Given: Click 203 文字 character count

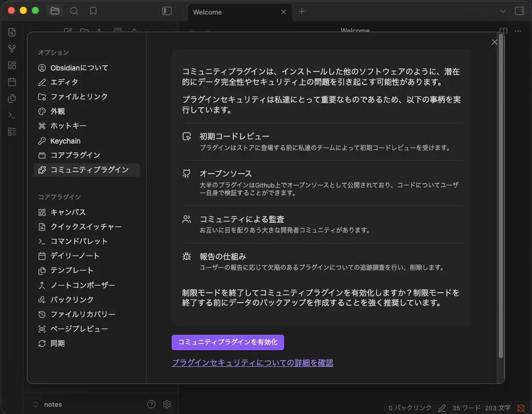Looking at the screenshot, I should 497,408.
